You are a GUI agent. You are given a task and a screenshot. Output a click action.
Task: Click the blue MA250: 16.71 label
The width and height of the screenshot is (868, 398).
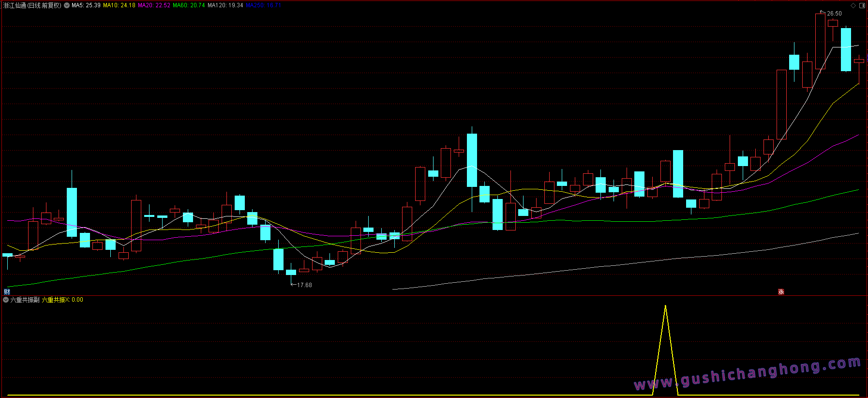click(x=263, y=6)
